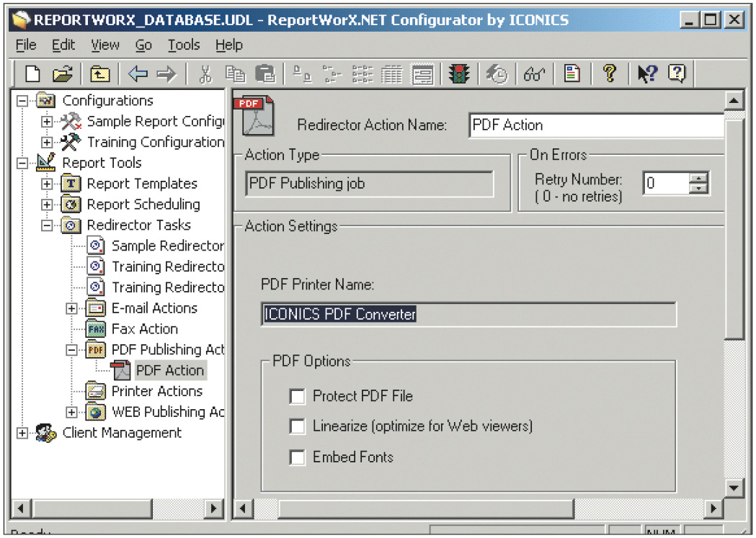Viewport: 756px width, 538px height.
Task: Decrease Retry Number with down arrow
Action: (x=698, y=188)
